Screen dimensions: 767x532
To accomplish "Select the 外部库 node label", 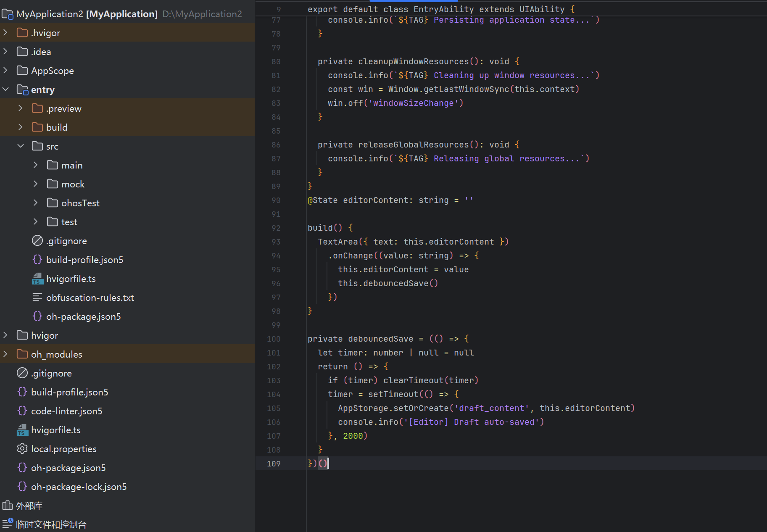I will click(29, 506).
